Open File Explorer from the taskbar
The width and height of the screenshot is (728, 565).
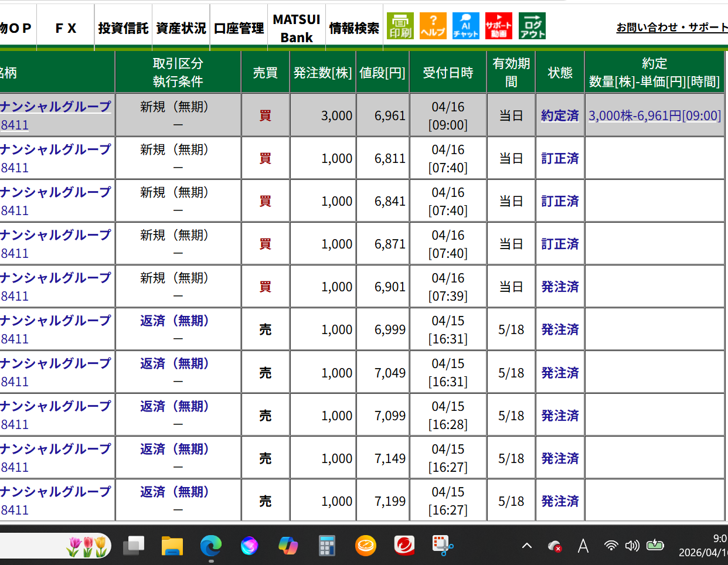click(172, 546)
